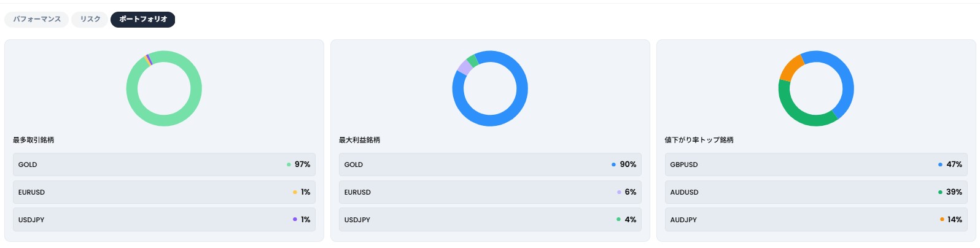This screenshot has width=980, height=248.
Task: Select the EURUSD 6% row
Action: 490,192
